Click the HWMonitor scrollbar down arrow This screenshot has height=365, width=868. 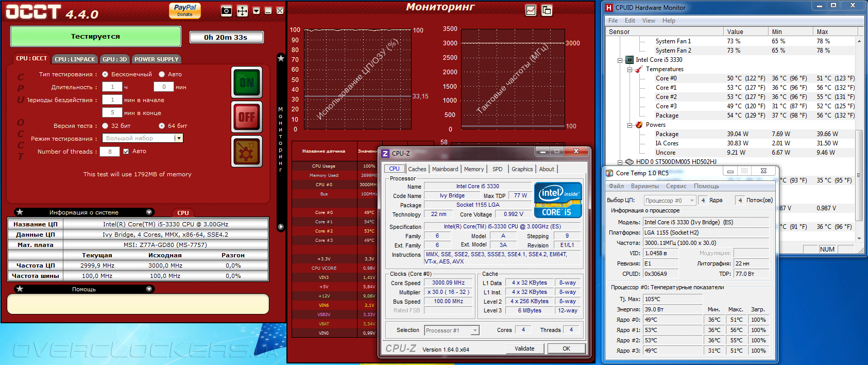coord(859,238)
